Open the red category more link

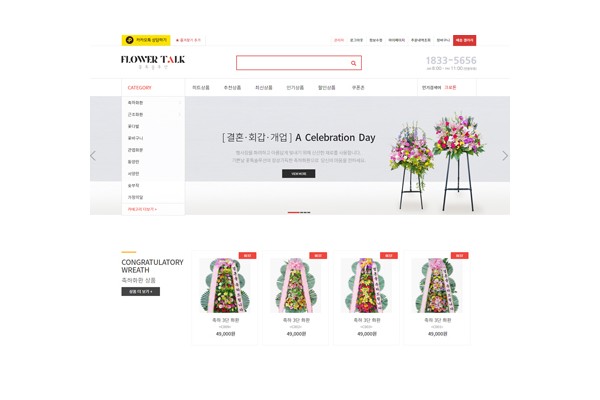point(142,209)
